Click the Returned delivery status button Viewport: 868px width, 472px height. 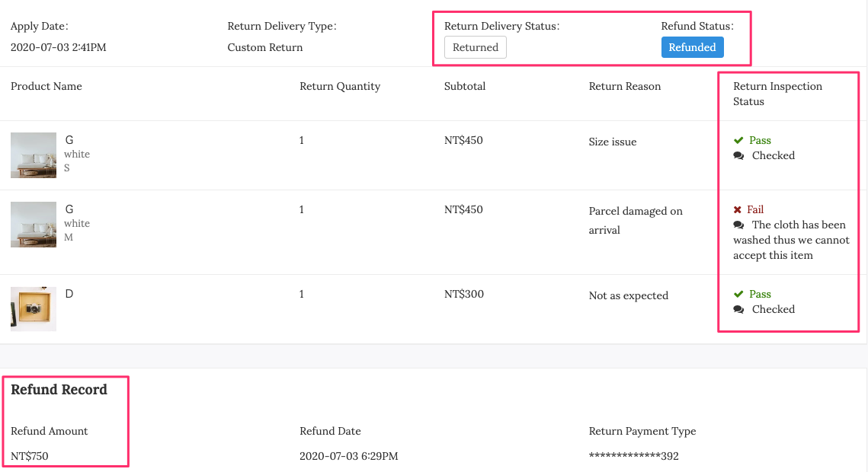(x=475, y=47)
